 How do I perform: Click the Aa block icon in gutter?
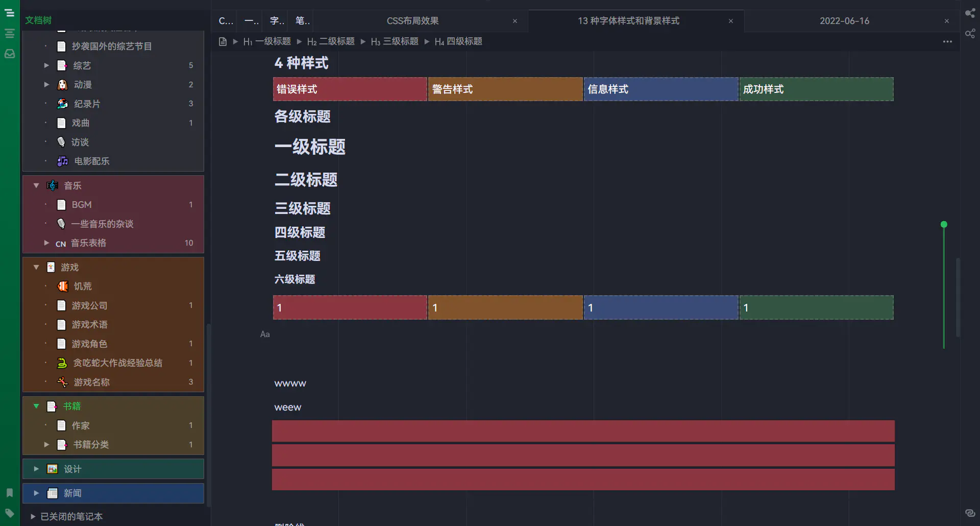(x=265, y=334)
